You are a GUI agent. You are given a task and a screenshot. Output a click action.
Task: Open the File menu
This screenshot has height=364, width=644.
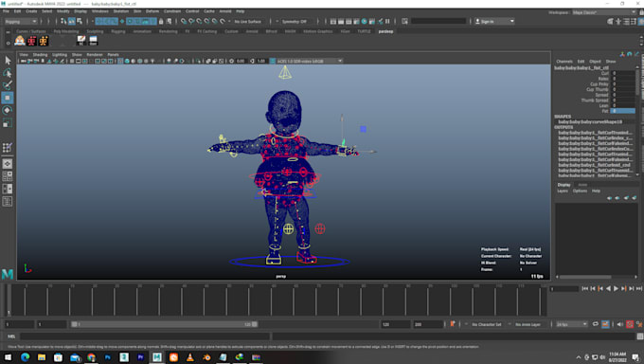(6, 11)
